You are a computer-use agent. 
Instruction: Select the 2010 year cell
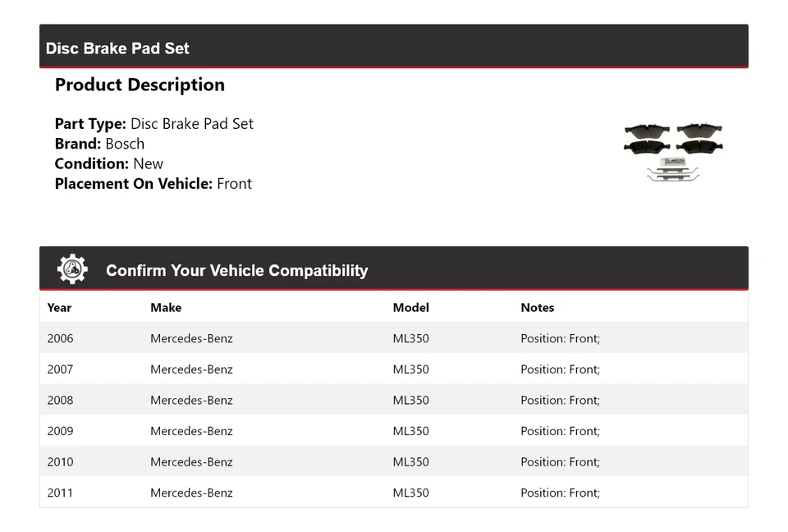pos(60,462)
